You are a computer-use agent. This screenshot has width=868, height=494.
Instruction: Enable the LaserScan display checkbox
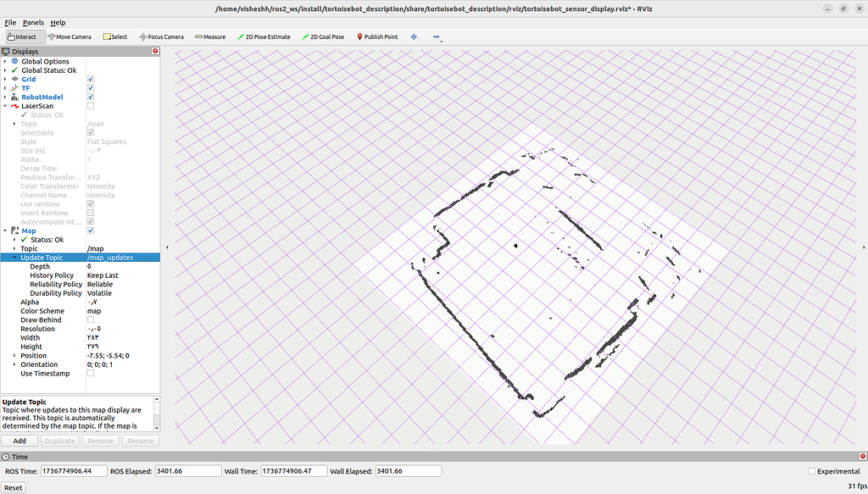point(89,106)
